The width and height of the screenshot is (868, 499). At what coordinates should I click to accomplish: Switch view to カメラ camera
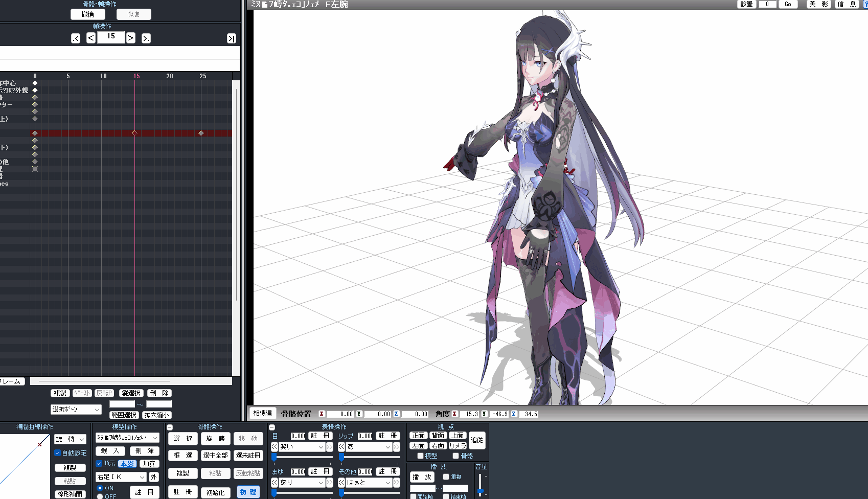(458, 446)
